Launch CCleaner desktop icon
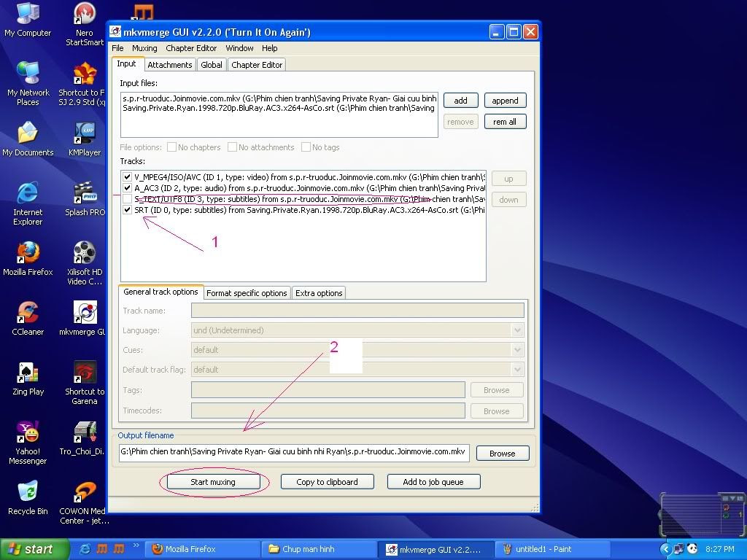Screen dimensions: 747x560 tap(28, 318)
